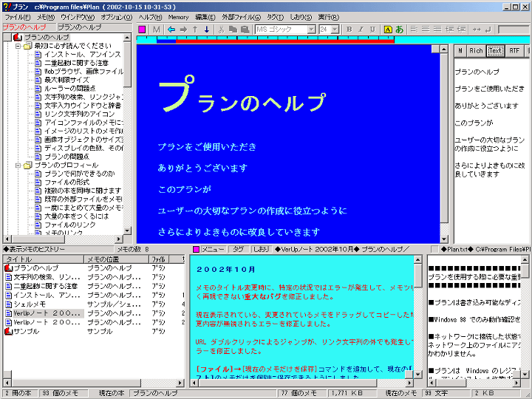
Task: Click the increase indent icon
Action: click(449, 30)
